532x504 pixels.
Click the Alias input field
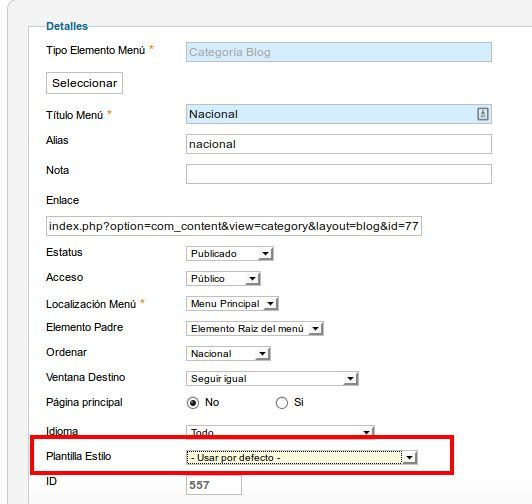point(339,144)
